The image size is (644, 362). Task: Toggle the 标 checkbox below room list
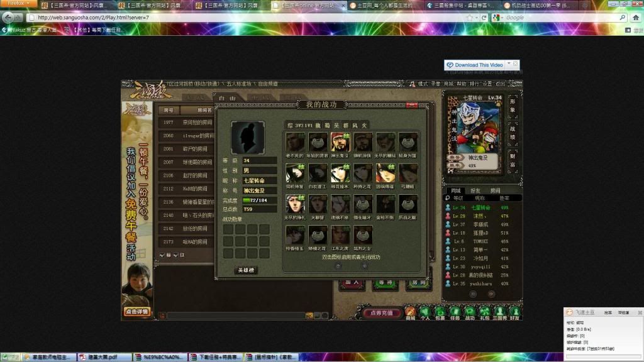162,255
